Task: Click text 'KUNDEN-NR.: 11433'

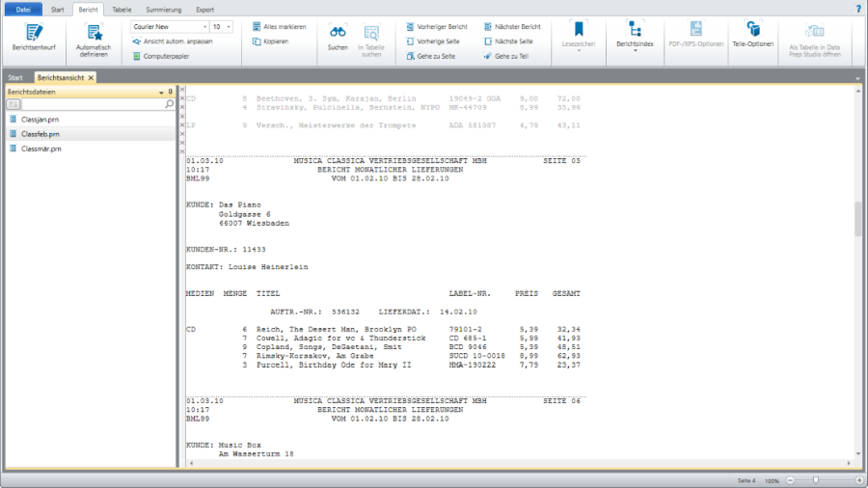Action: [226, 250]
